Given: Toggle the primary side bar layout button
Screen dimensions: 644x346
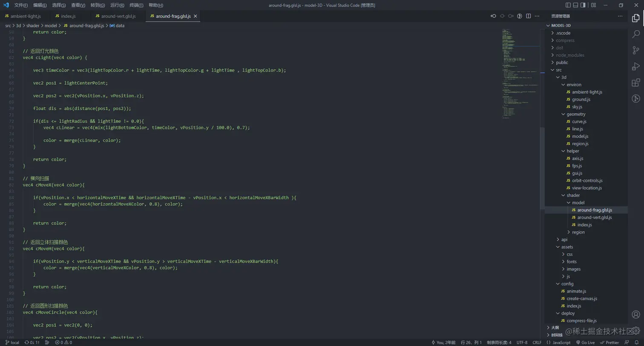Looking at the screenshot, I should pyautogui.click(x=568, y=5).
